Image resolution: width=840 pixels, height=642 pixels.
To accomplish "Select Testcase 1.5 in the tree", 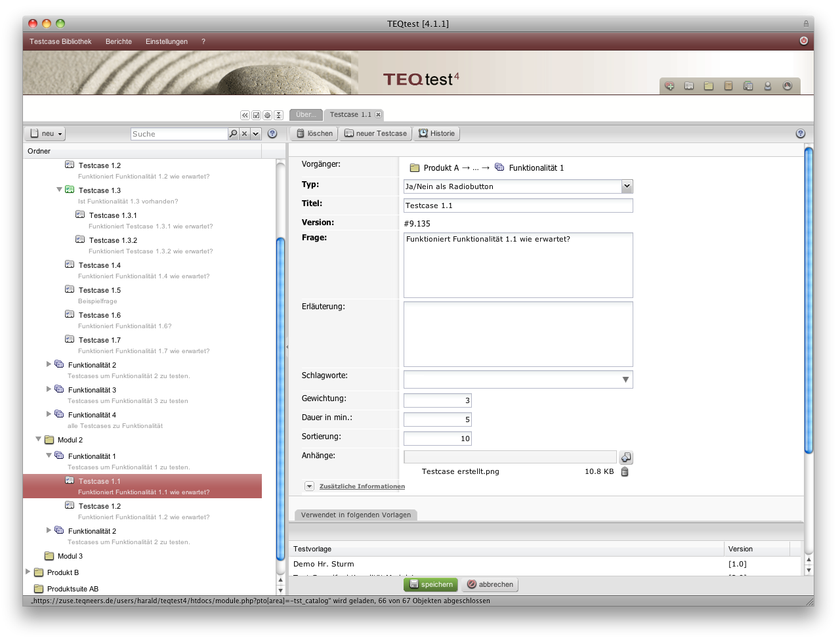I will [x=100, y=290].
